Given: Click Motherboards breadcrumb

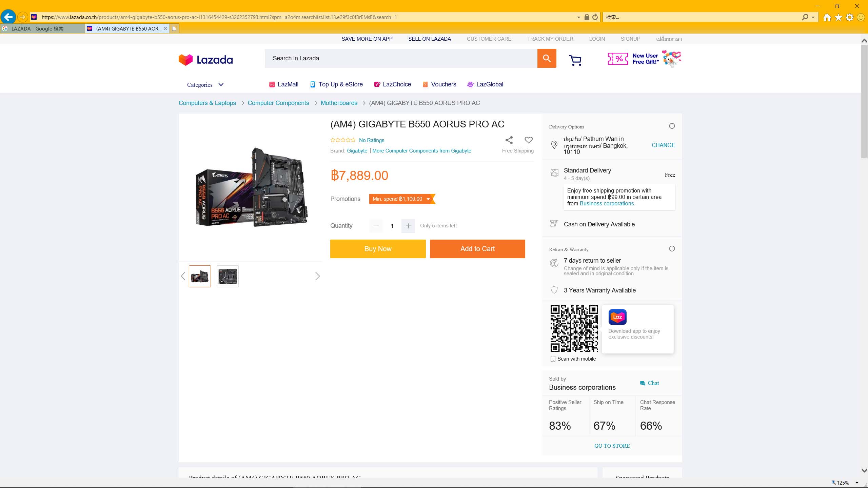Looking at the screenshot, I should click(x=339, y=103).
